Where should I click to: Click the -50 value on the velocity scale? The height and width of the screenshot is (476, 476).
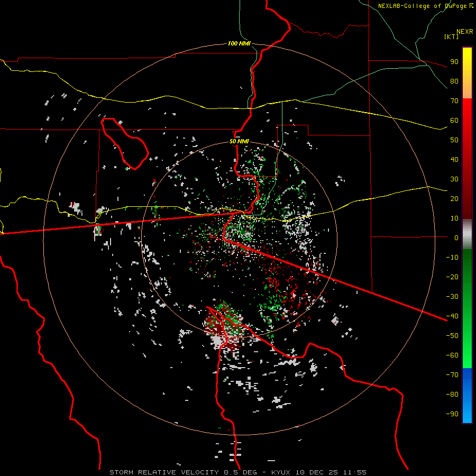[x=452, y=336]
